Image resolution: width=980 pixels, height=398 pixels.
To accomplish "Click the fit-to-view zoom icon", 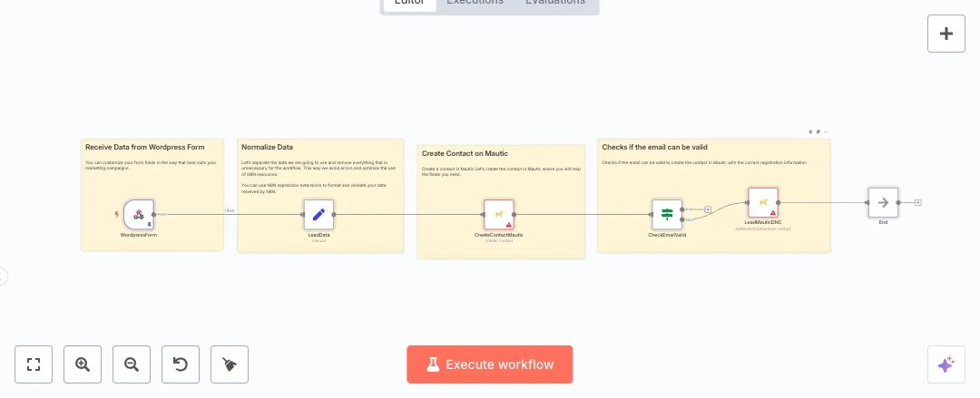I will [34, 364].
